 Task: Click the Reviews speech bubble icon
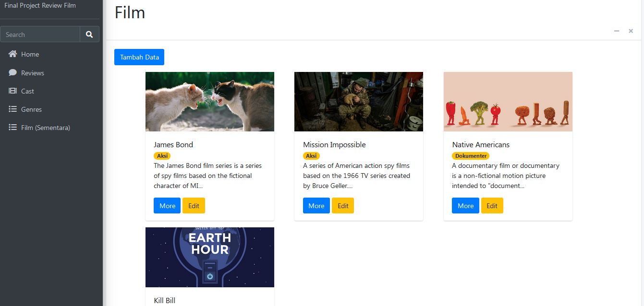pyautogui.click(x=13, y=73)
